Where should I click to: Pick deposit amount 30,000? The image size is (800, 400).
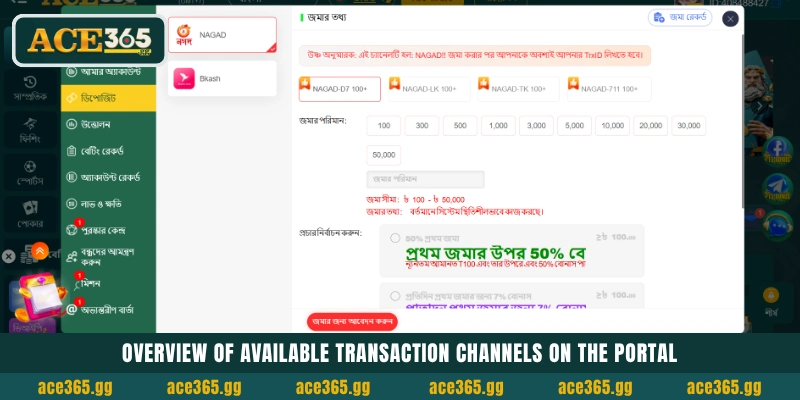tap(689, 126)
